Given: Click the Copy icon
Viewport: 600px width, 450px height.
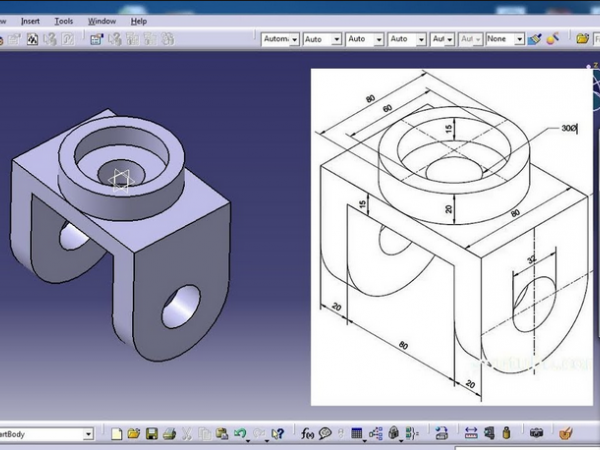Looking at the screenshot, I should [x=204, y=434].
